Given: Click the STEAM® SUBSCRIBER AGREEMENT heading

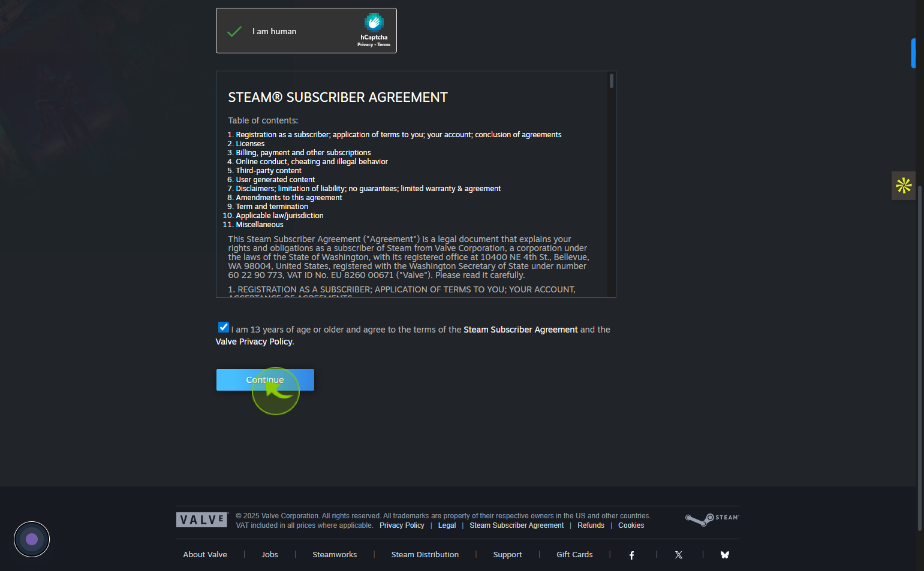Looking at the screenshot, I should pos(338,97).
